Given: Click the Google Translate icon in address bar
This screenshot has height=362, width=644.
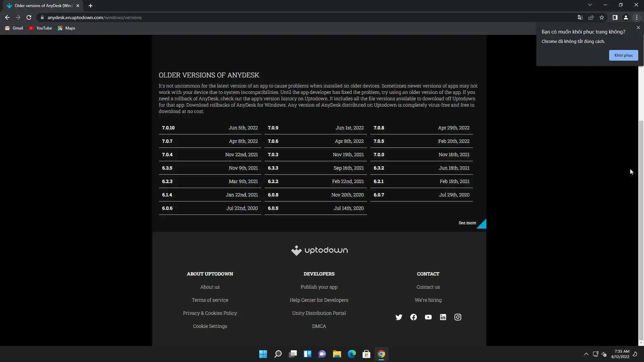Looking at the screenshot, I should coord(580,17).
